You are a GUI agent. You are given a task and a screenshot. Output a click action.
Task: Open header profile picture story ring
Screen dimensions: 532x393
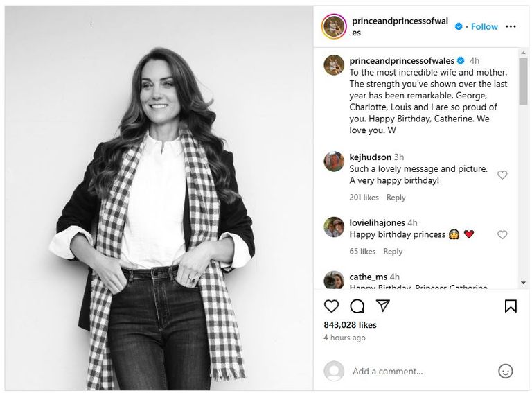tap(334, 26)
